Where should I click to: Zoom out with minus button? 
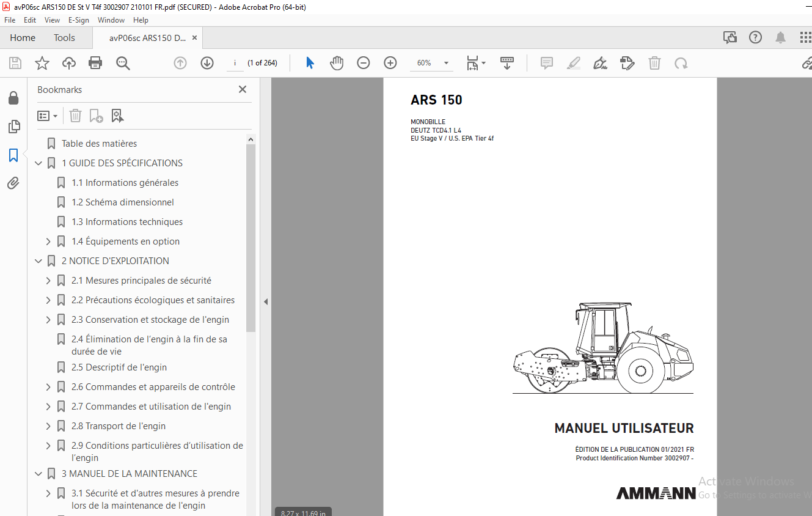pyautogui.click(x=364, y=63)
